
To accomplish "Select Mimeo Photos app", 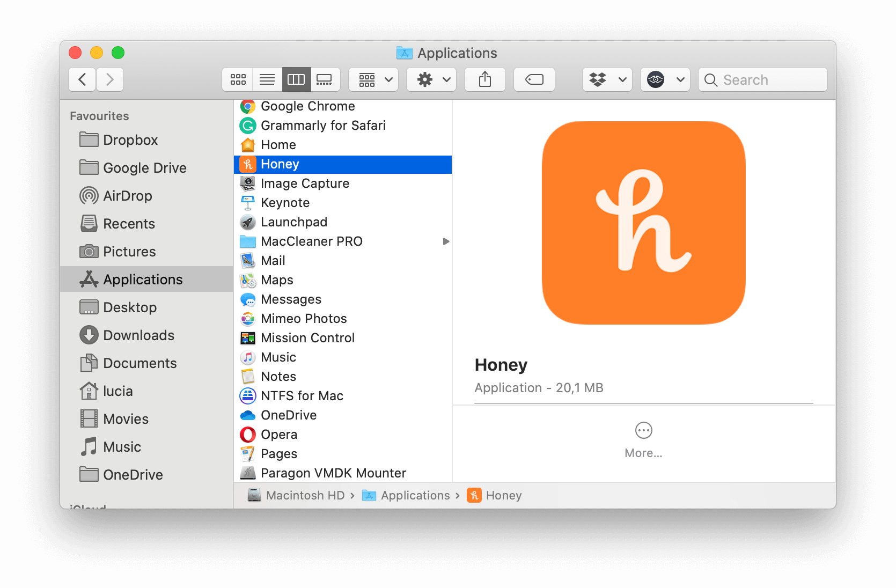I will [x=343, y=319].
